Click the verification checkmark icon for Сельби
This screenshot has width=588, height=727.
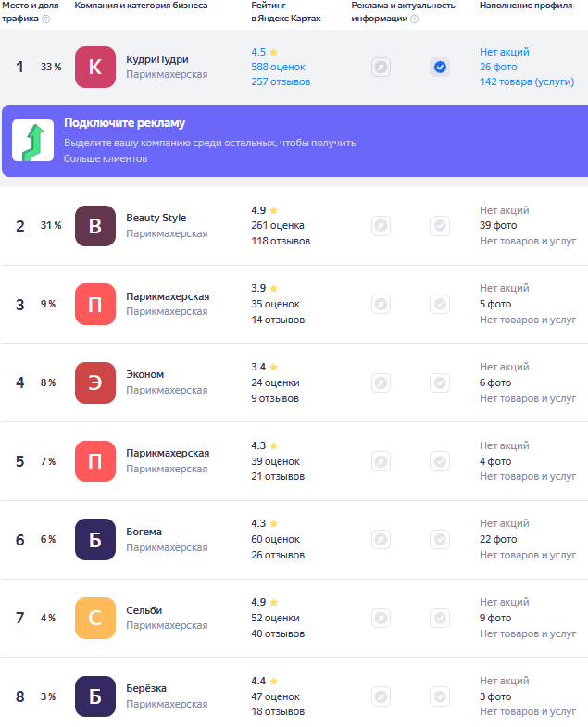[440, 618]
